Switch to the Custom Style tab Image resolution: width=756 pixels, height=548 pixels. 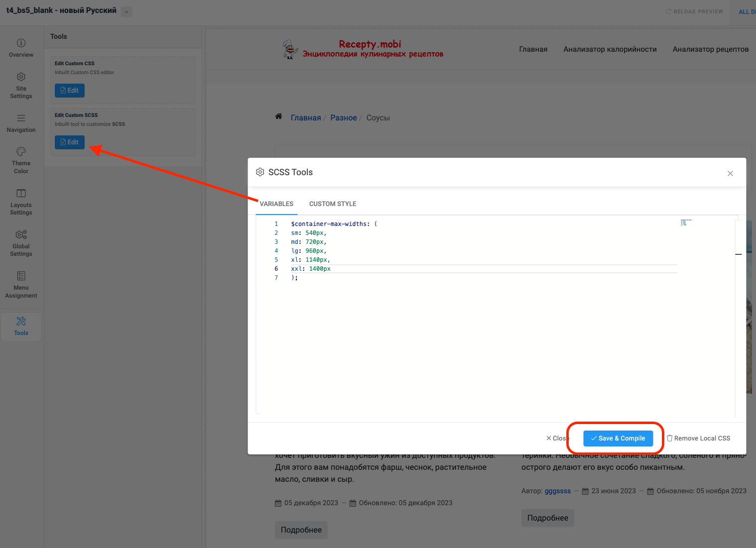333,204
